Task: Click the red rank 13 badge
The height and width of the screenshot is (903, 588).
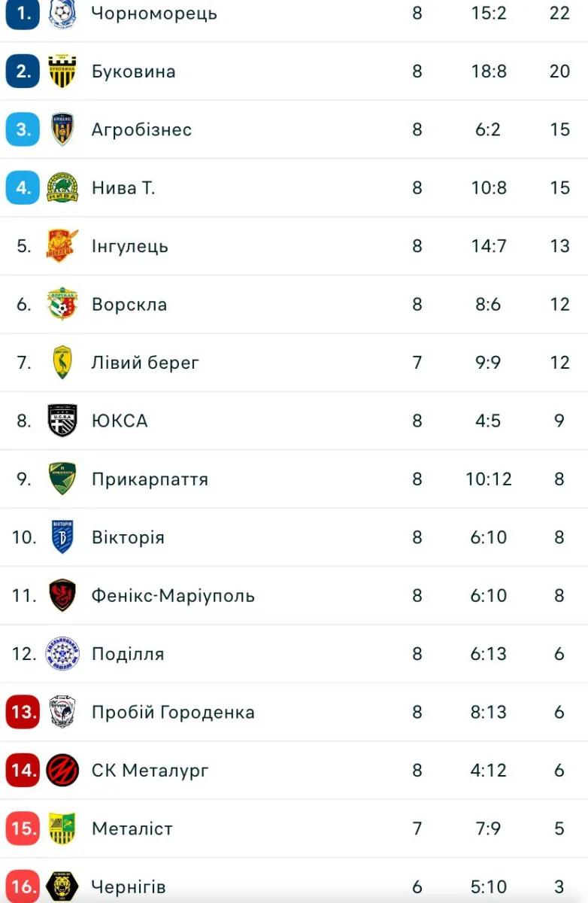Action: point(23,712)
